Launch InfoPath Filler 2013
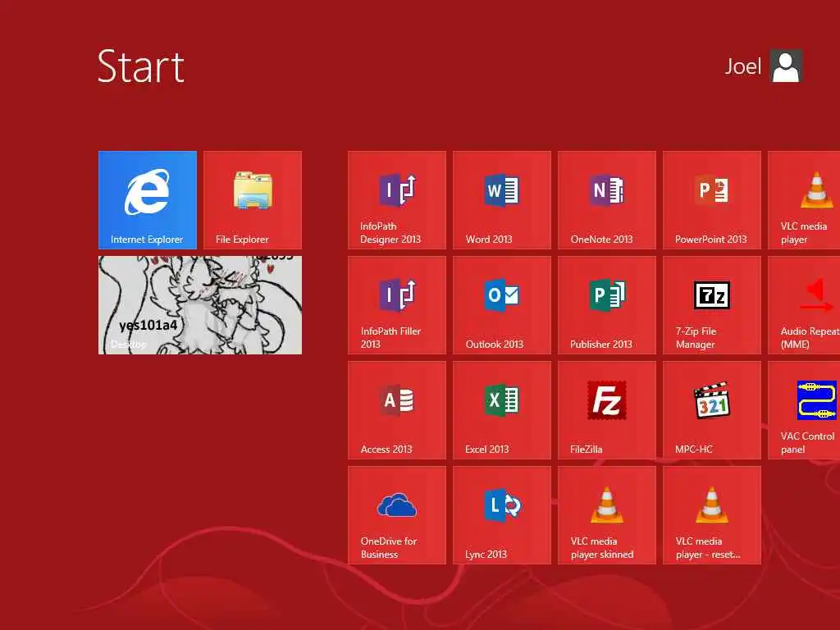The image size is (840, 630). pyautogui.click(x=396, y=305)
